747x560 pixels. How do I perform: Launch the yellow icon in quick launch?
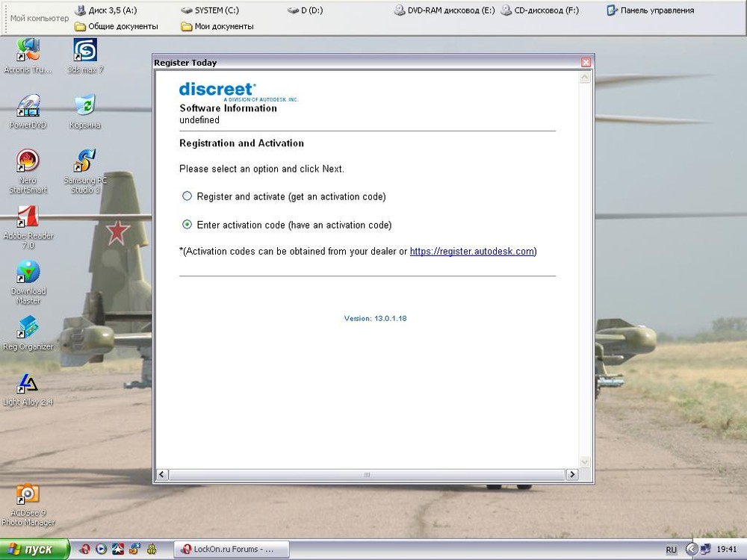coord(152,549)
